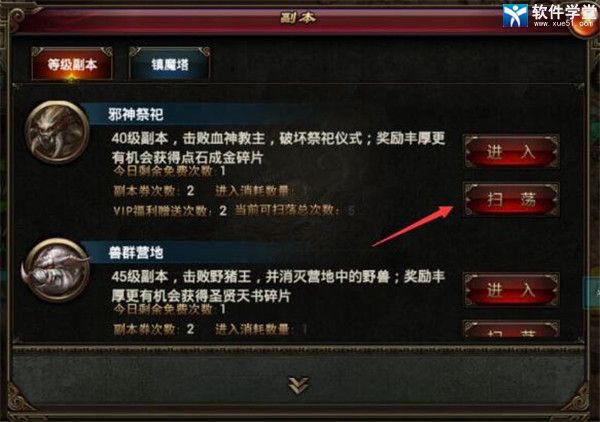The image size is (600, 422).
Task: Click 今日剩余免费次数 under 邪神祭祀
Action: 170,170
